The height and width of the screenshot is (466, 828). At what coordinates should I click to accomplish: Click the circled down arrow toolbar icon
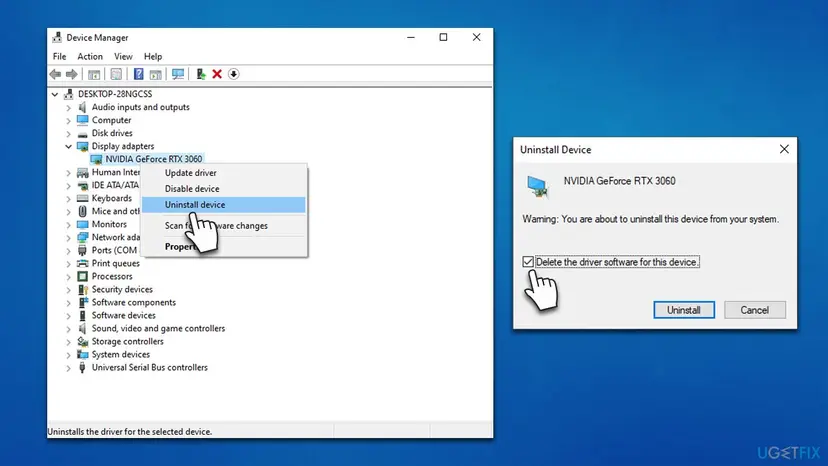coord(233,74)
